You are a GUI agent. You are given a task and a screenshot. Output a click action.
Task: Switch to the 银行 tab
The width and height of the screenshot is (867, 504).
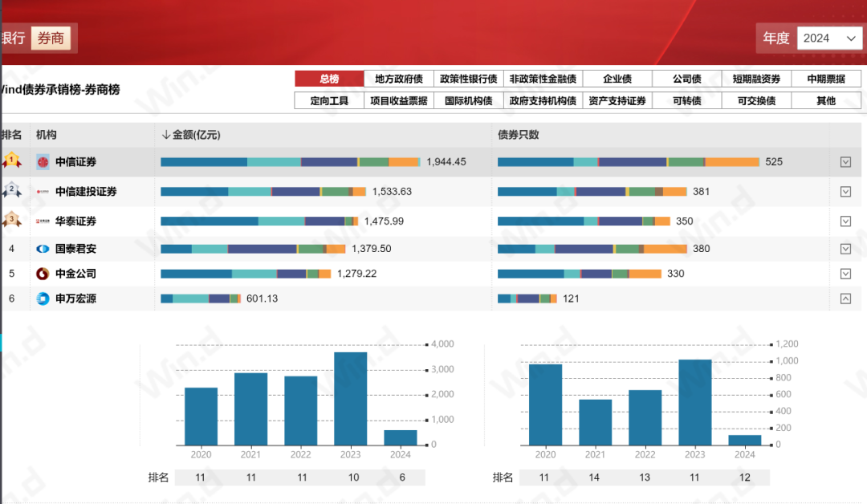[14, 39]
